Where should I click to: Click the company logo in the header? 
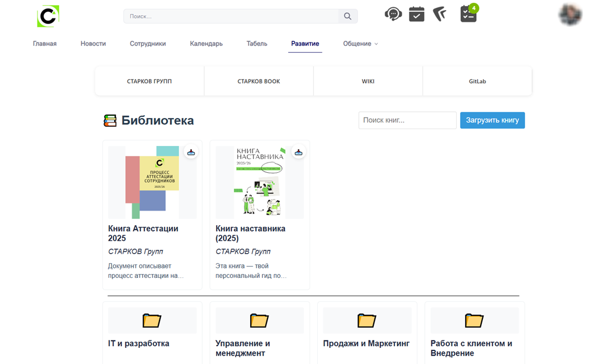pos(48,16)
